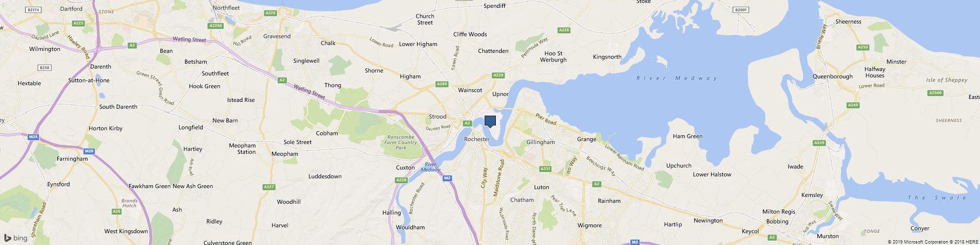Image resolution: width=980 pixels, height=245 pixels.
Task: Click the M20 motorway shield
Action: (x=89, y=151)
